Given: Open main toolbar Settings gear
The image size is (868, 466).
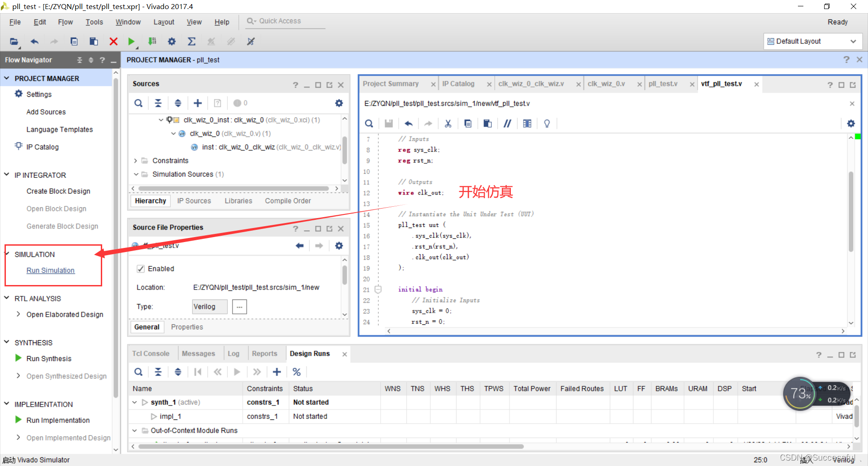Looking at the screenshot, I should point(172,42).
